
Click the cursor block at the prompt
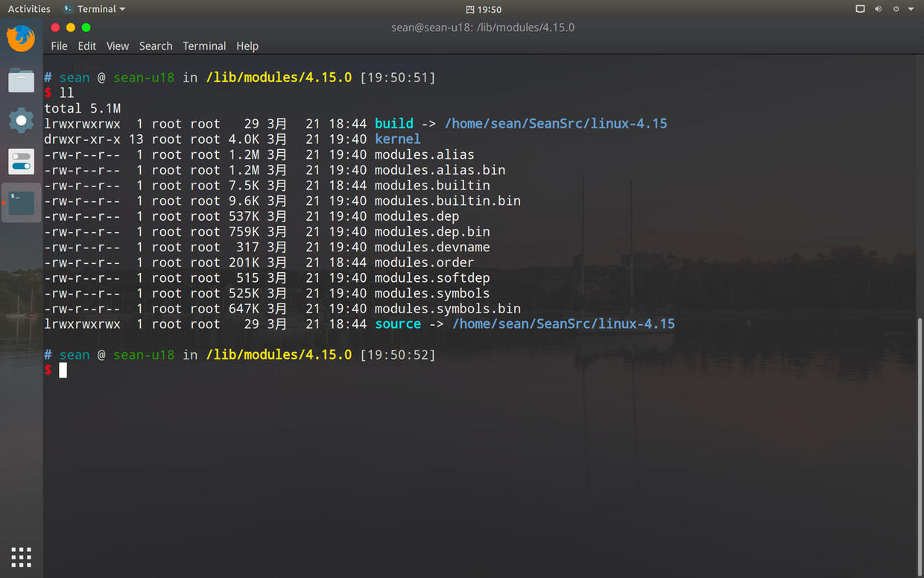[63, 370]
